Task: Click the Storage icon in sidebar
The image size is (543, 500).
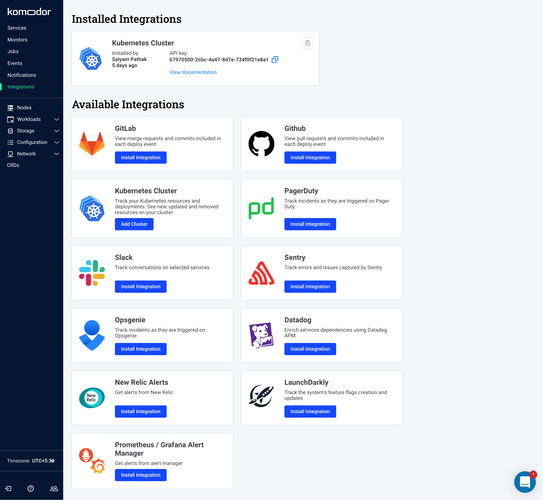Action: click(10, 131)
